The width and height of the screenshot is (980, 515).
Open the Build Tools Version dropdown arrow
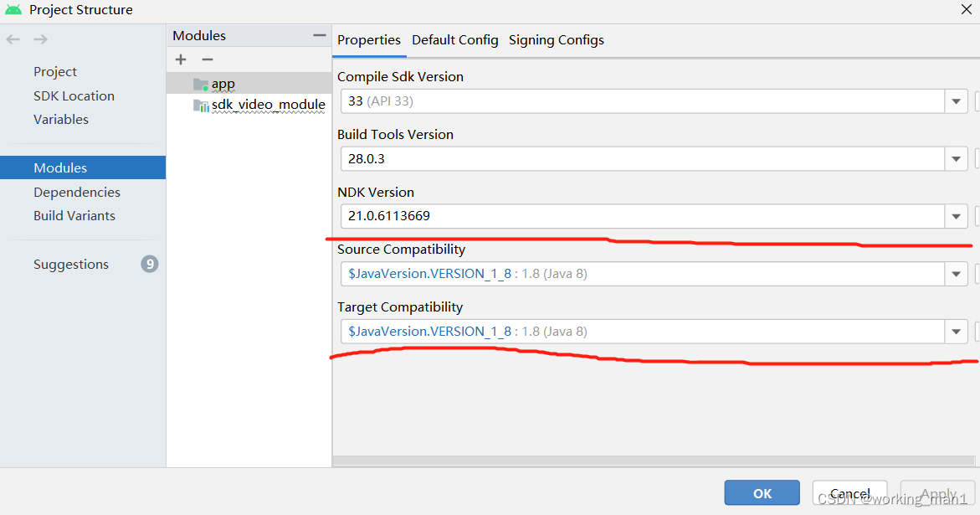point(957,159)
